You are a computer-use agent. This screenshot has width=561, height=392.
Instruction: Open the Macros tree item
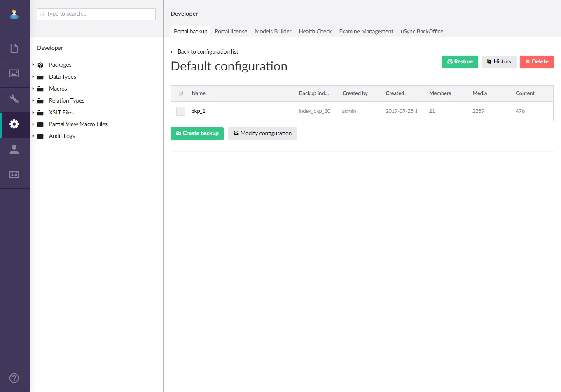(58, 89)
